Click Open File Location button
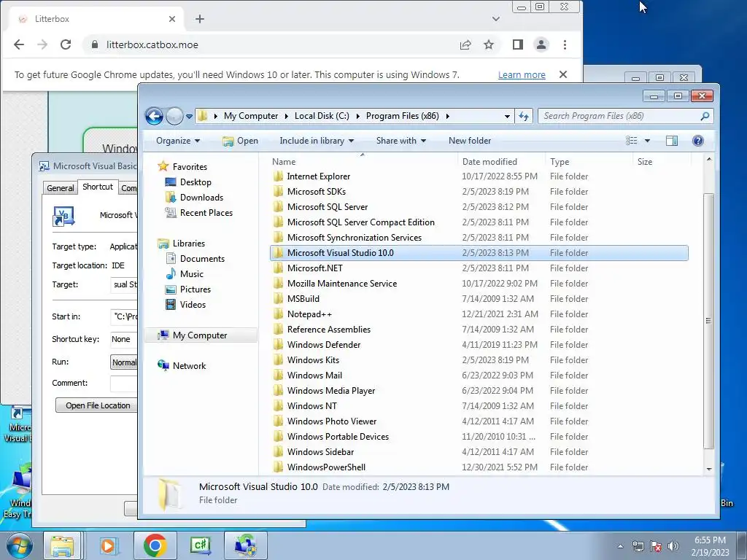 [98, 405]
